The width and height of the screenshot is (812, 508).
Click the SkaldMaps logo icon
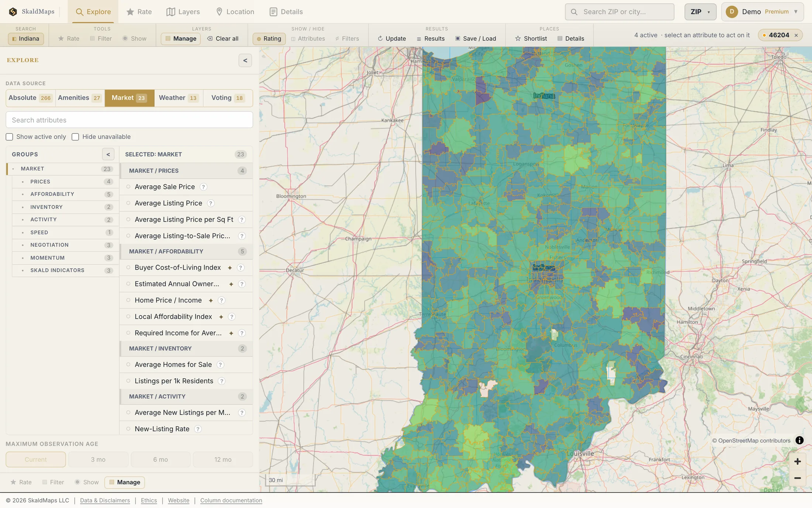(13, 12)
